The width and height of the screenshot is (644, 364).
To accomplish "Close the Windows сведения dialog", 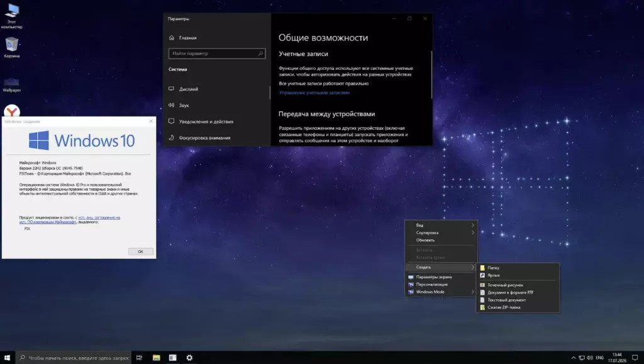I will (151, 122).
